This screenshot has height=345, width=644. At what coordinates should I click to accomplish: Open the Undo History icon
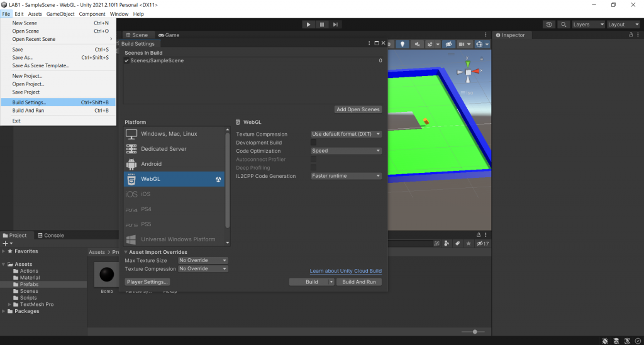point(549,25)
